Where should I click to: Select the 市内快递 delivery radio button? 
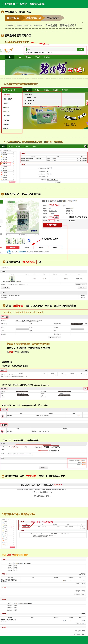(2, 416)
